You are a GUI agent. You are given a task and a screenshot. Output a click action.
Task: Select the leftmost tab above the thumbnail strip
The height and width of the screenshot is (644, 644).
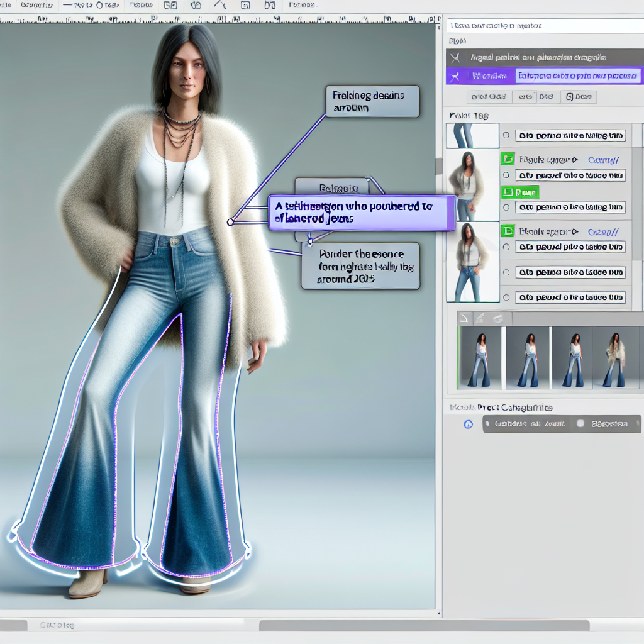[464, 318]
